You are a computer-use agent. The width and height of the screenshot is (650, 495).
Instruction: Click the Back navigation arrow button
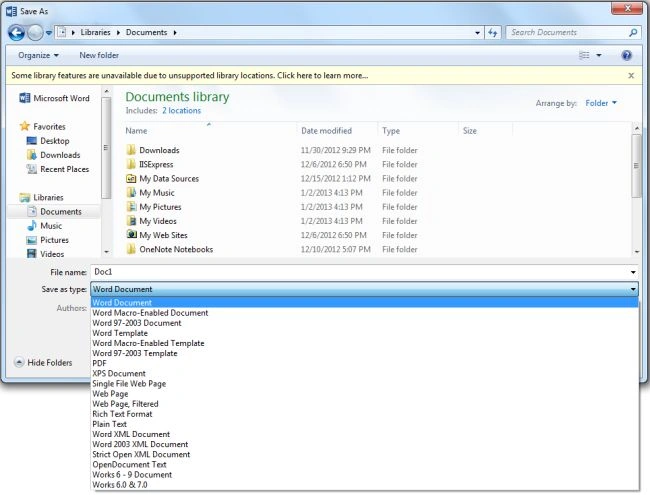click(17, 32)
